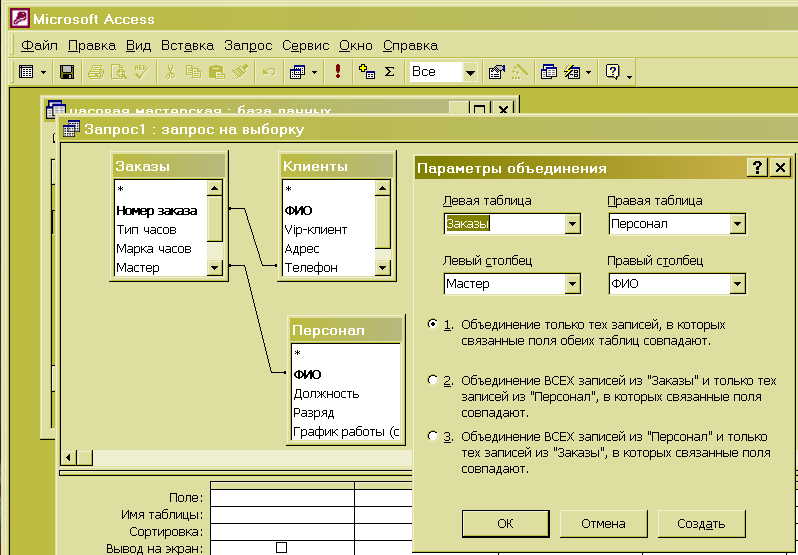This screenshot has width=798, height=555.
Task: Select Vip-клиент field in Клиенты
Action: pos(316,229)
